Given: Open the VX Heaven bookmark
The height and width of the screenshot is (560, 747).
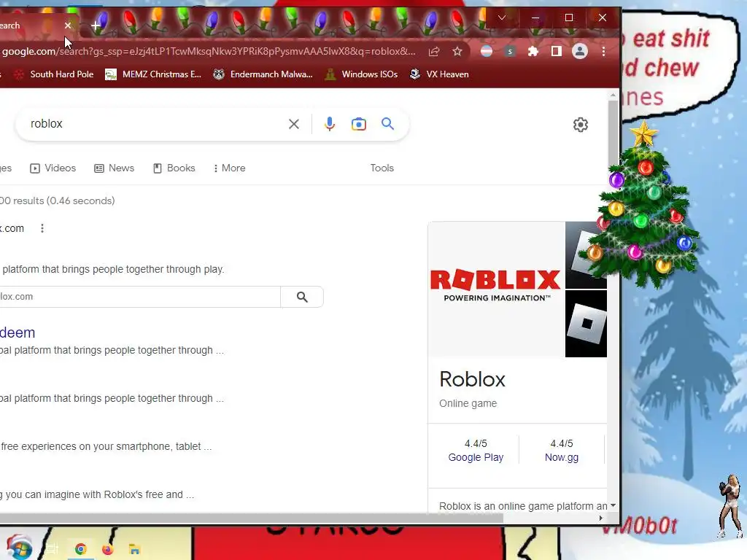Looking at the screenshot, I should [439, 74].
